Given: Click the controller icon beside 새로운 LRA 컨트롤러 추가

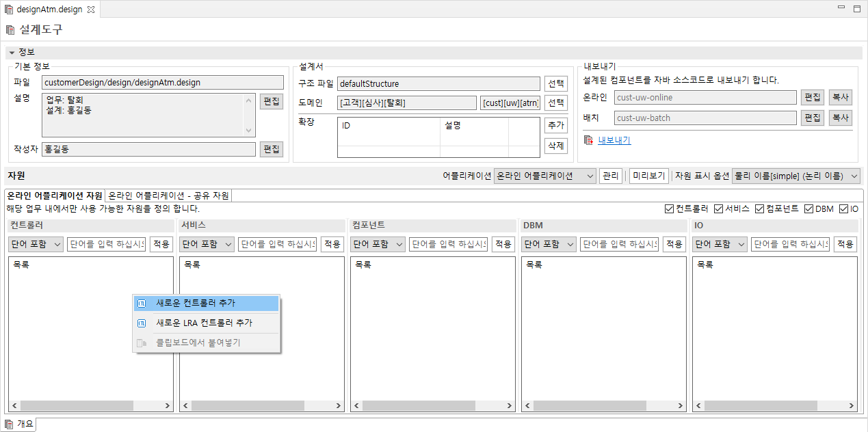Looking at the screenshot, I should (142, 322).
